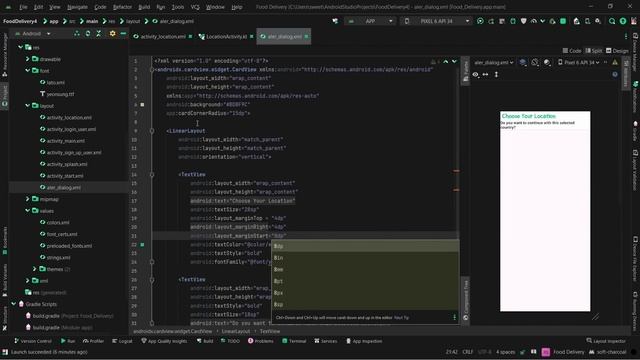Collapse the layout folder

tap(28, 106)
